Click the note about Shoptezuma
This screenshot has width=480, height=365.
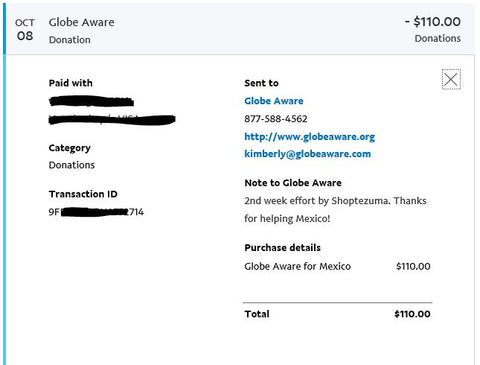tap(335, 210)
